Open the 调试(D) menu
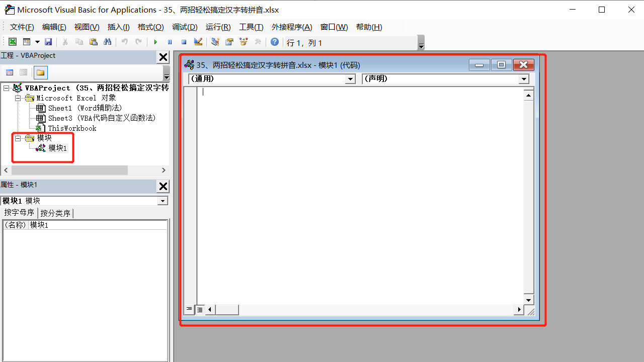The width and height of the screenshot is (644, 362). pos(185,27)
